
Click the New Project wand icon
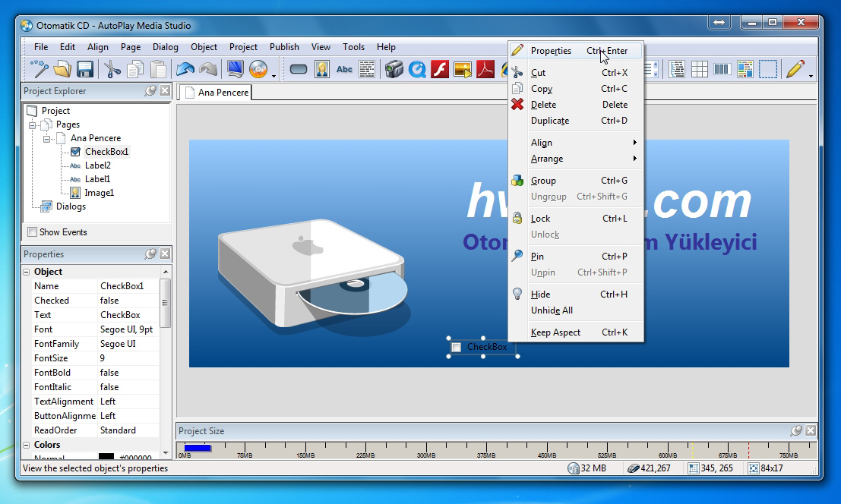coord(40,69)
